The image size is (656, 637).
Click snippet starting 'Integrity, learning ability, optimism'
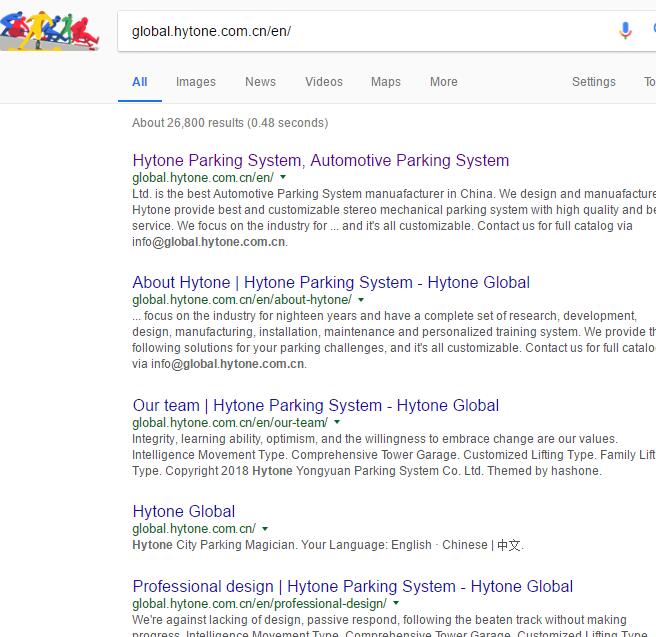click(x=394, y=455)
